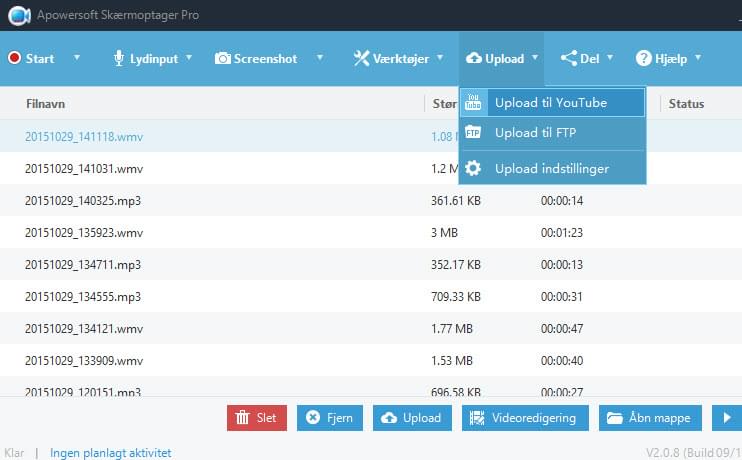The image size is (742, 460).
Task: Click the 3 MB size cell
Action: point(444,233)
